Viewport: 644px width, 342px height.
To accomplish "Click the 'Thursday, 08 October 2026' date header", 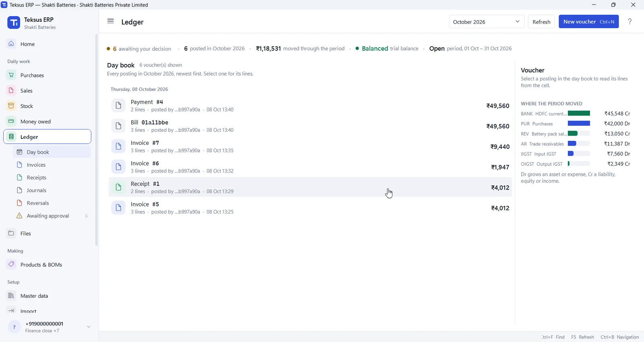I will [139, 89].
